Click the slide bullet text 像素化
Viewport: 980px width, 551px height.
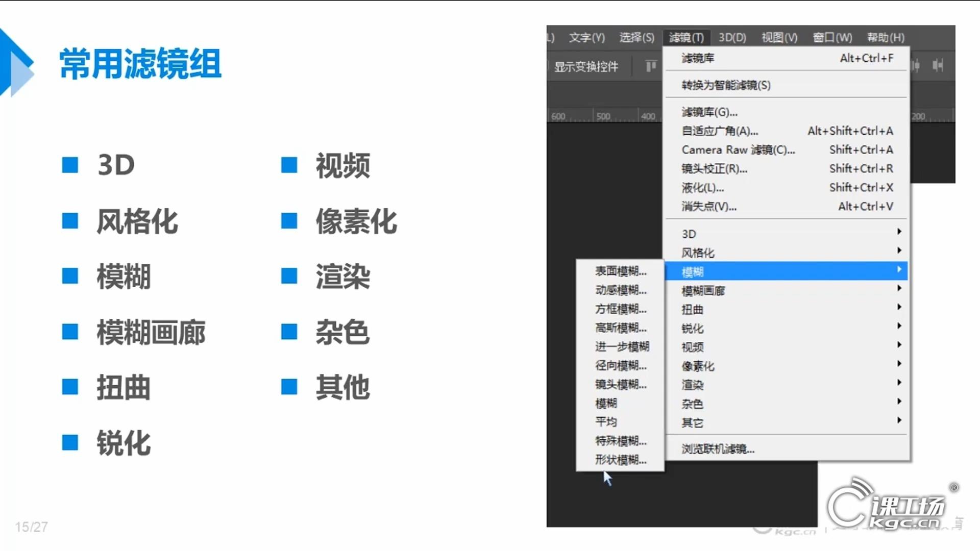356,221
